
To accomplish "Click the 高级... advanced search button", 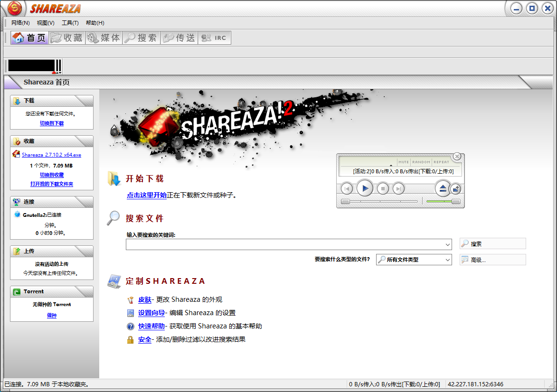I will point(493,260).
